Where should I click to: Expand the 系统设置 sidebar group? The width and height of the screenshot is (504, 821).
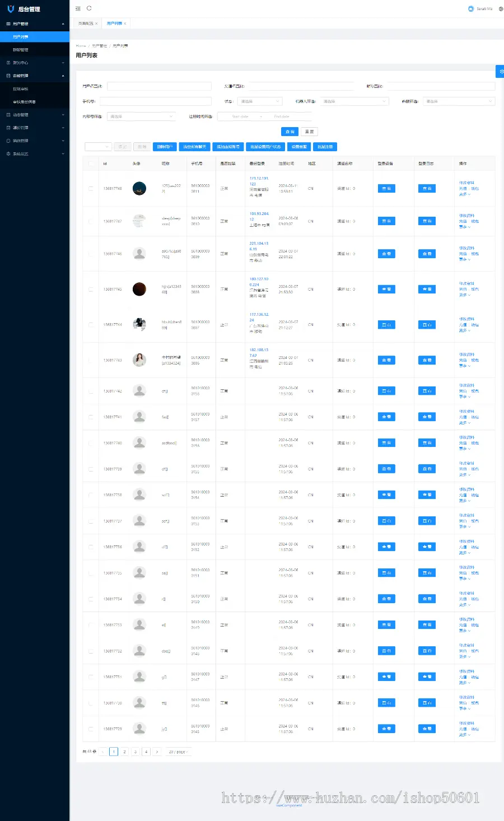point(35,153)
